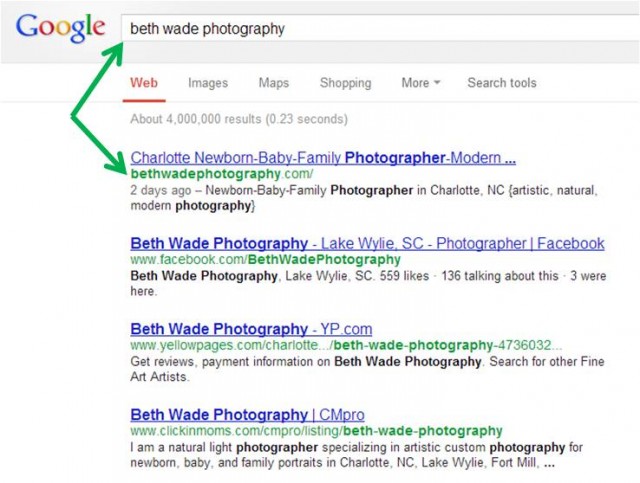Viewport: 640px width, 483px height.
Task: Click the www.clickinmoms.com listing URL
Action: (316, 431)
